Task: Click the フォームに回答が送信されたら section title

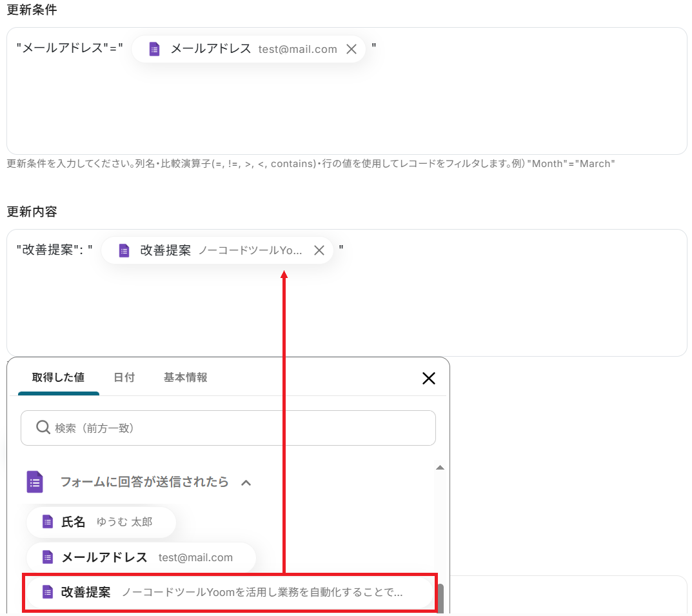Action: coord(144,482)
